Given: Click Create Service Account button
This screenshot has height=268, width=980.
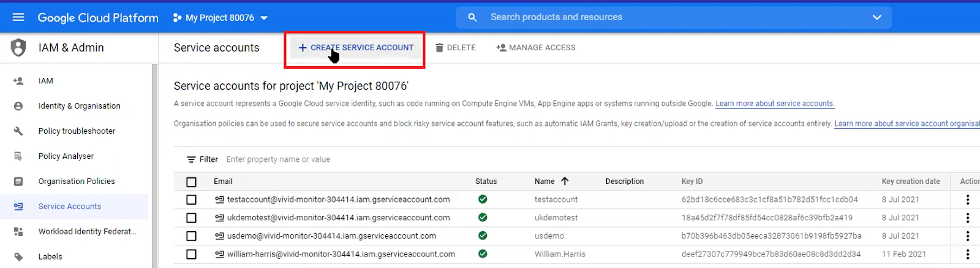Looking at the screenshot, I should [x=356, y=48].
